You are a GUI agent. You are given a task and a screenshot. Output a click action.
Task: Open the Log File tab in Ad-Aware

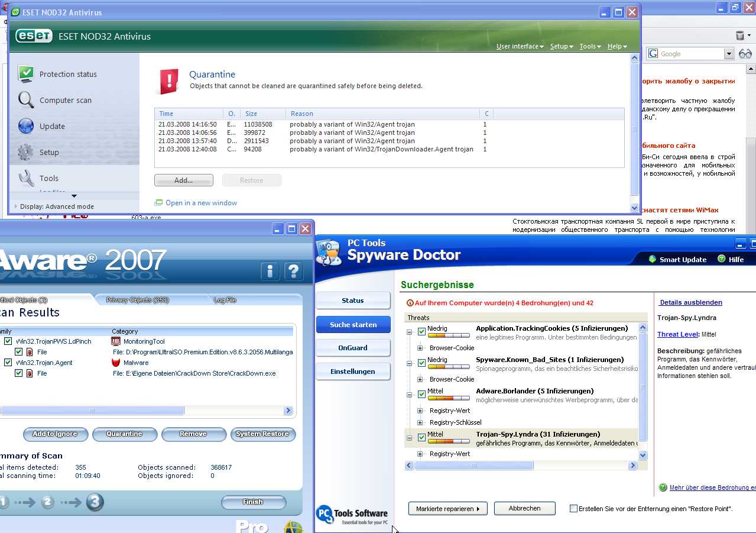pos(225,300)
